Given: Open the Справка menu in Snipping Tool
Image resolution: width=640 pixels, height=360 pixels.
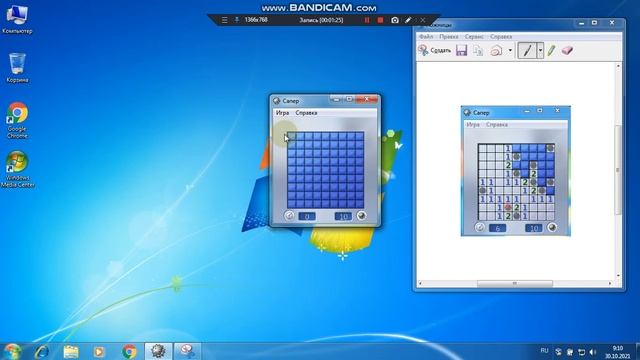Looking at the screenshot, I should (x=501, y=37).
